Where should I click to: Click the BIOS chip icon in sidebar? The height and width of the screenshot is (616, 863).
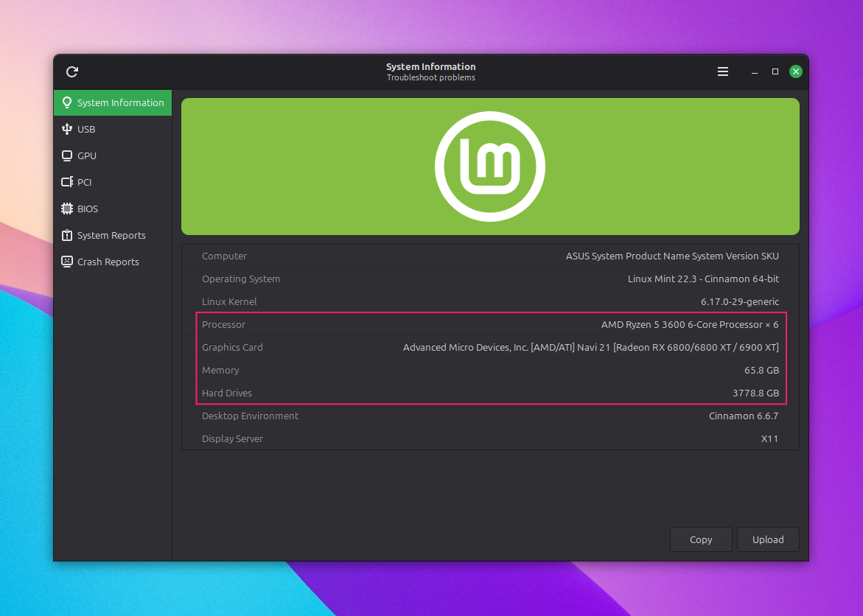click(67, 209)
